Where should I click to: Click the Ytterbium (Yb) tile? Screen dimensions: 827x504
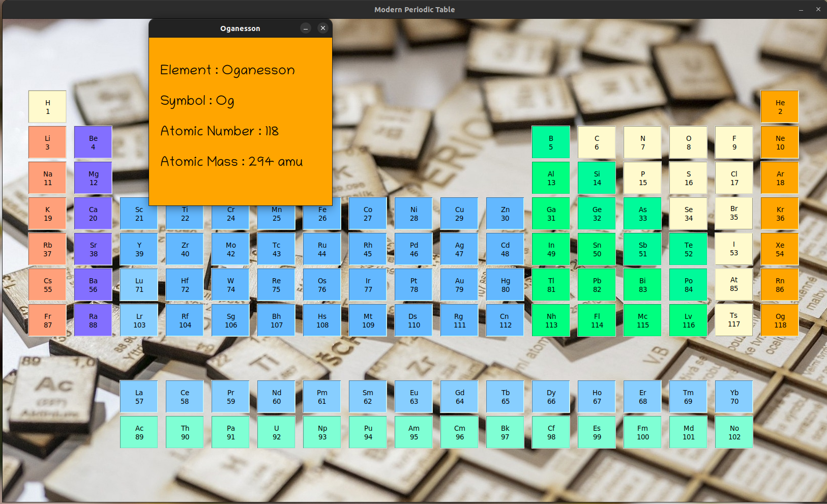(734, 396)
